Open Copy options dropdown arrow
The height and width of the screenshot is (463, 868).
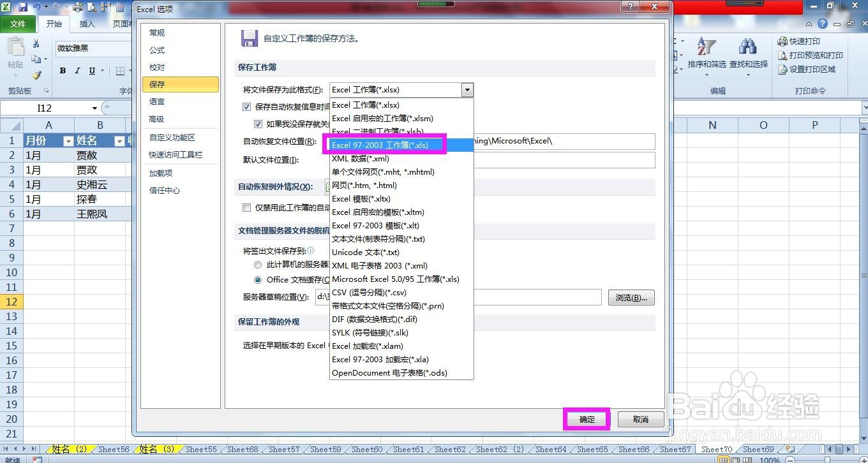[45, 60]
